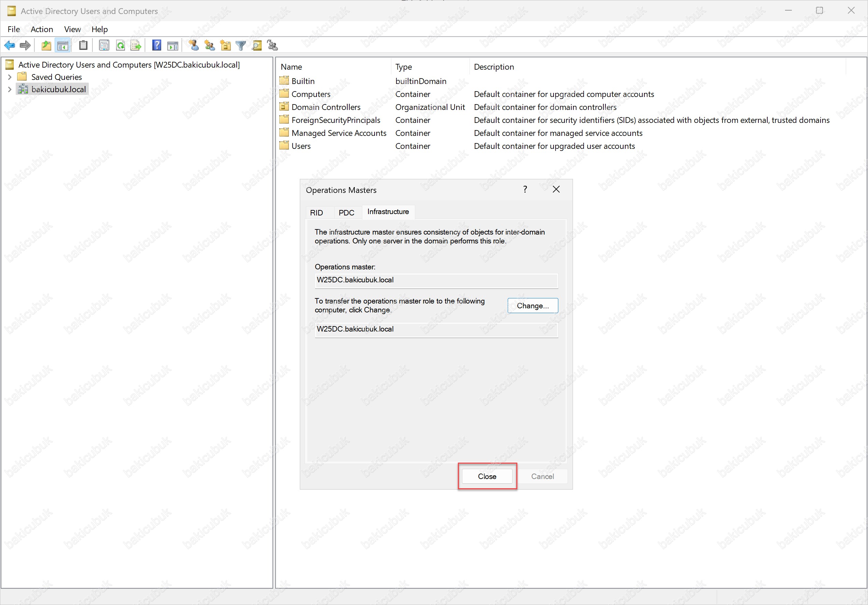
Task: Click the grey Forward arrow in the toolbar
Action: pos(25,46)
